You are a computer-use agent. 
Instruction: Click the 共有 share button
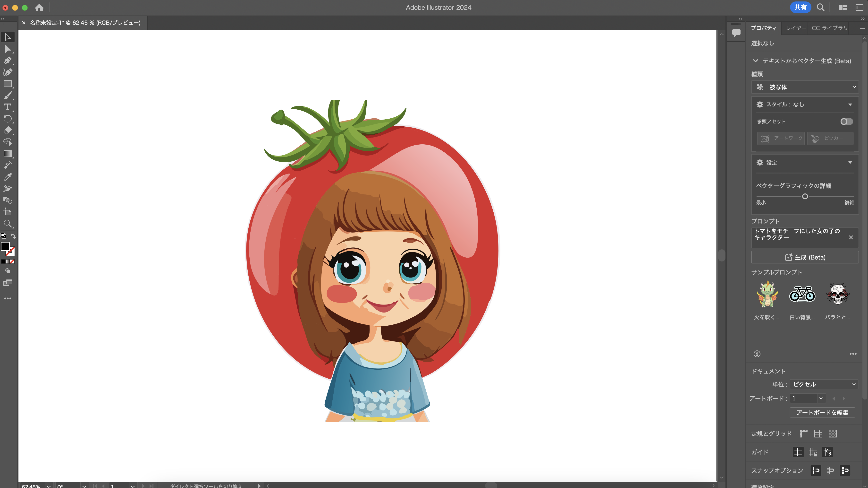(x=800, y=8)
